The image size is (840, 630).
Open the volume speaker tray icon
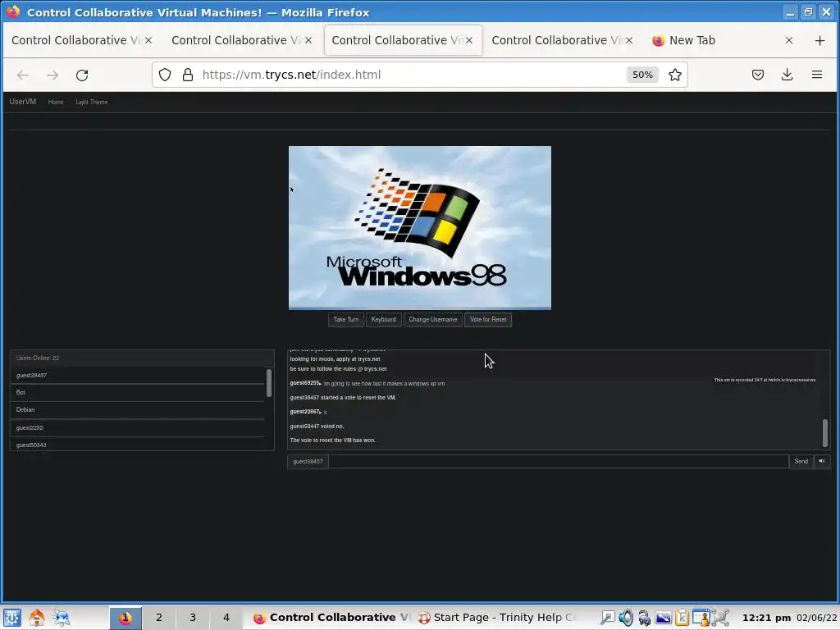pyautogui.click(x=626, y=618)
